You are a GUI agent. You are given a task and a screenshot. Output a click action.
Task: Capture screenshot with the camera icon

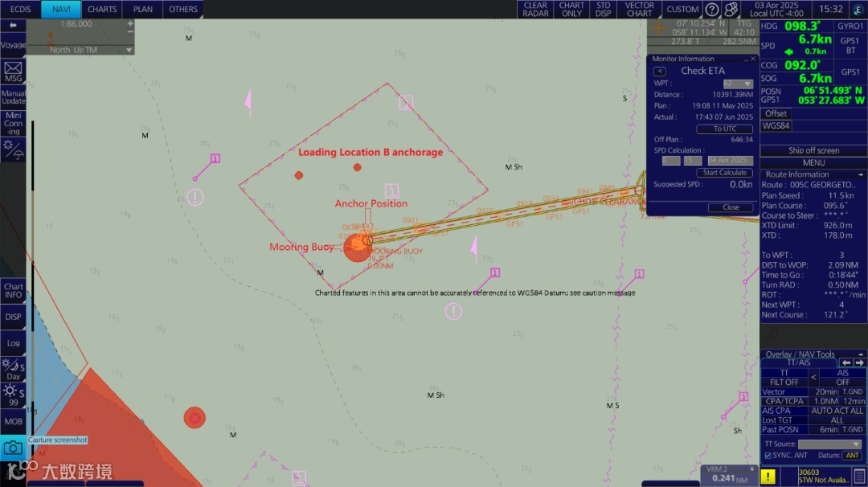point(13,447)
